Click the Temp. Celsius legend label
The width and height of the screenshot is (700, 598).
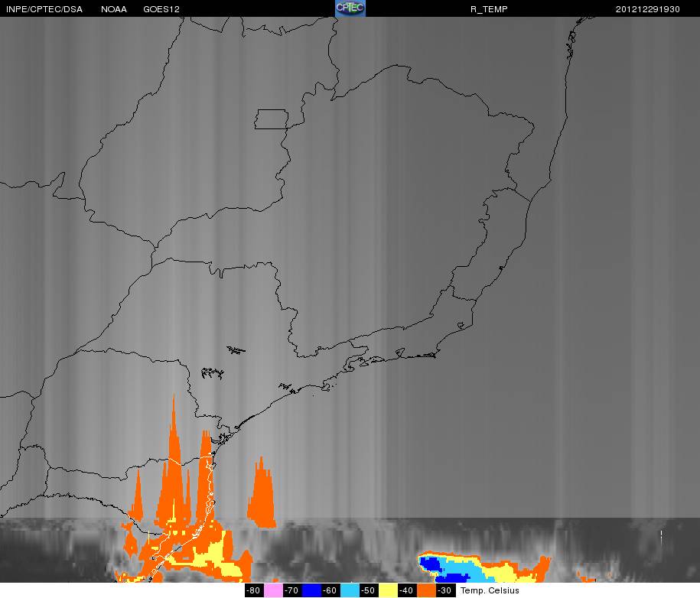click(x=490, y=590)
